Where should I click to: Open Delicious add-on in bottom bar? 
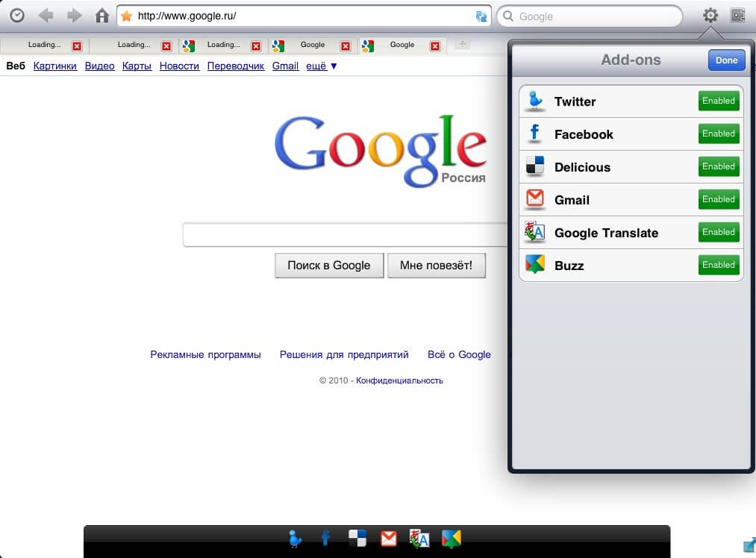click(x=357, y=539)
